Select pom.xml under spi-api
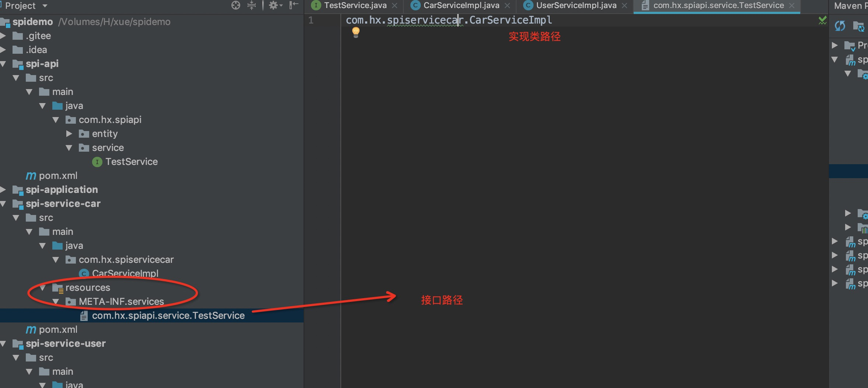Viewport: 868px width, 388px height. tap(58, 176)
